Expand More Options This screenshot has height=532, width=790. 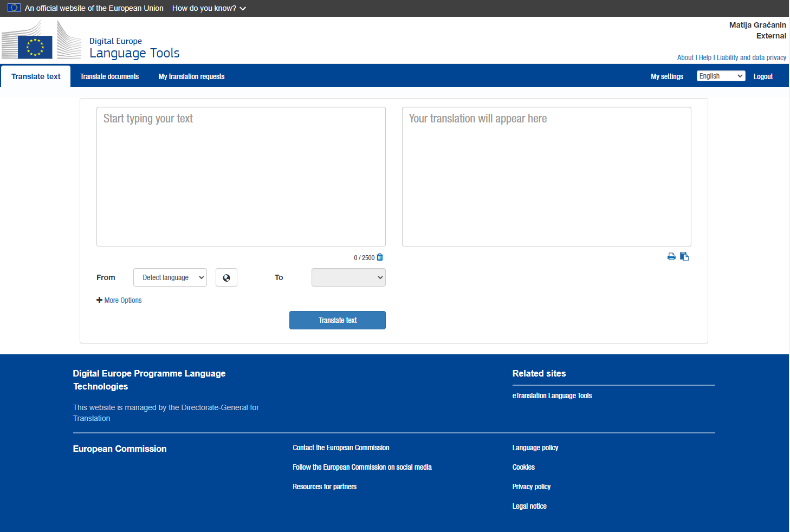click(119, 300)
